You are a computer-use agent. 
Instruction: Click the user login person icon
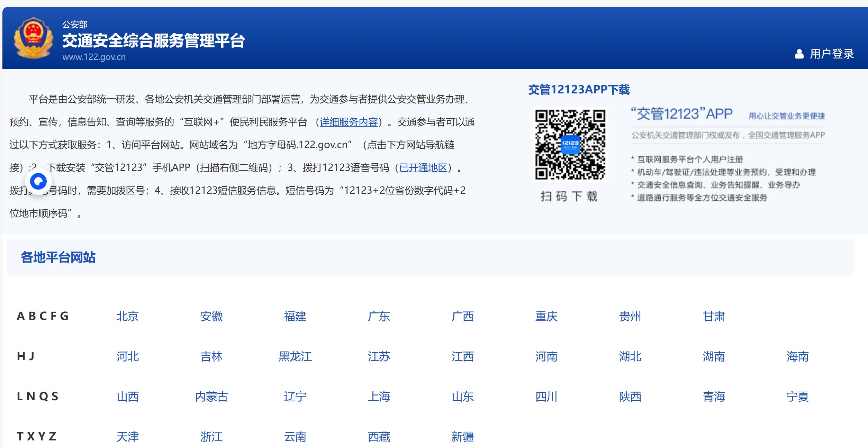[x=799, y=54]
